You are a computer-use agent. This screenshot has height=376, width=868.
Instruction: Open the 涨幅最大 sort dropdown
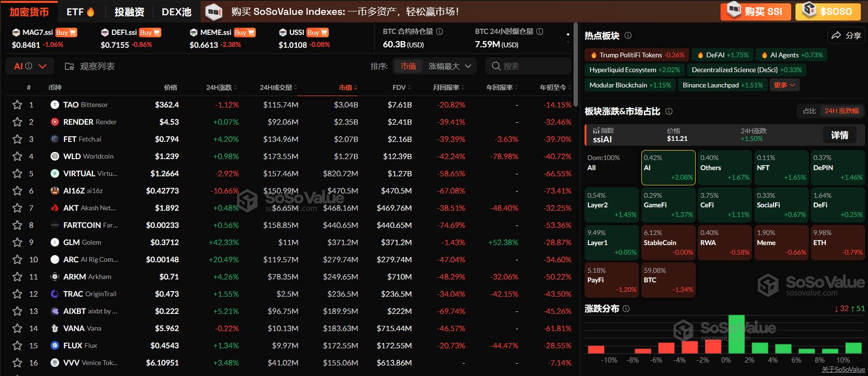(x=450, y=66)
